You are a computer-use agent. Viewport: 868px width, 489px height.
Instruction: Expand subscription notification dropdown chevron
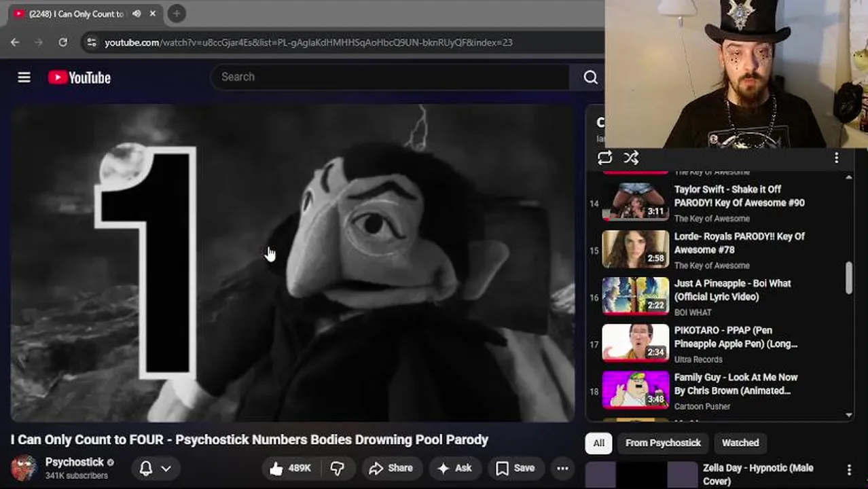point(166,468)
